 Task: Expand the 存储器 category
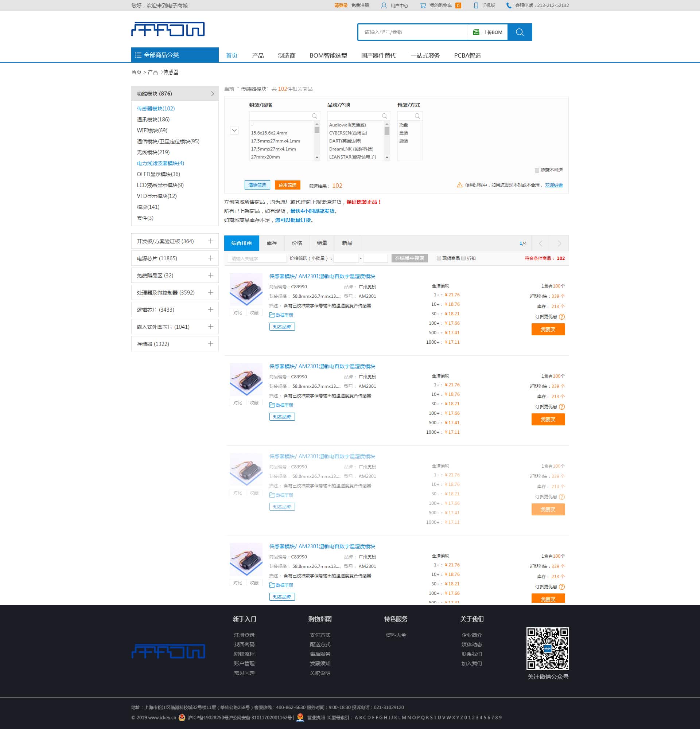(210, 344)
